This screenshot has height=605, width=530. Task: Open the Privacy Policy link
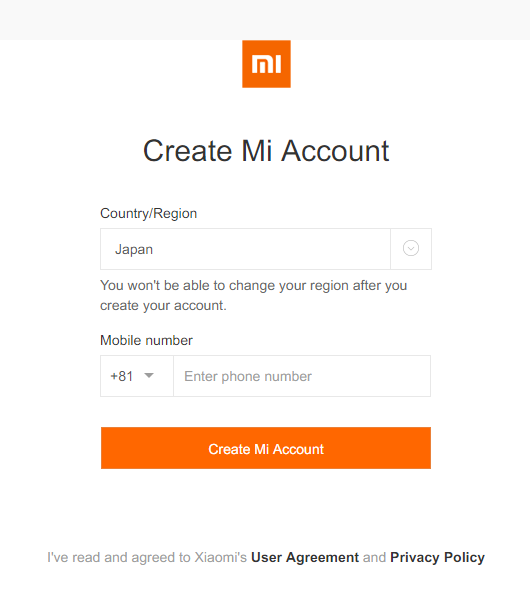point(437,558)
